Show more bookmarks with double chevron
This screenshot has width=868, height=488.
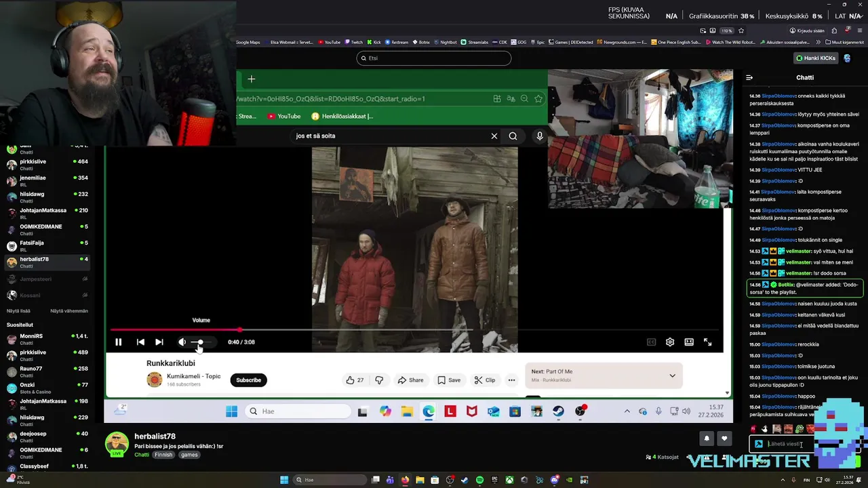point(819,42)
